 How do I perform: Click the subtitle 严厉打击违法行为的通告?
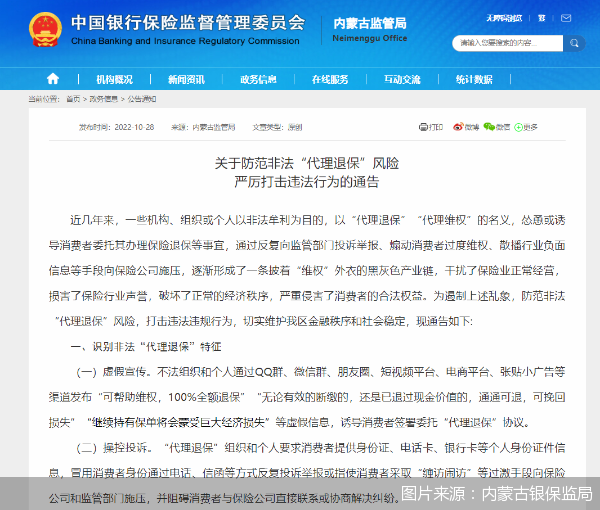click(x=307, y=182)
